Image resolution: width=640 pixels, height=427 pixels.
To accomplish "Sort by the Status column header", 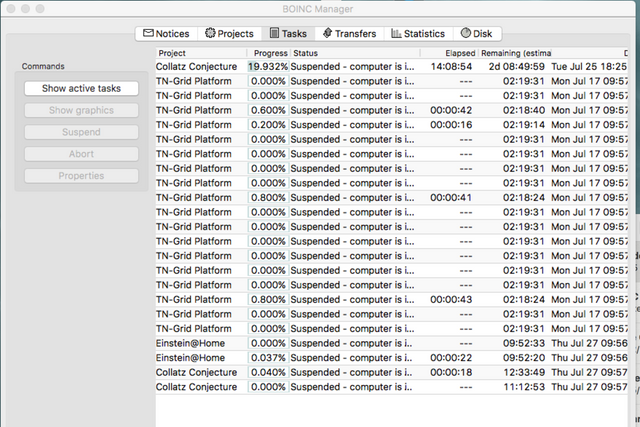I will [355, 53].
